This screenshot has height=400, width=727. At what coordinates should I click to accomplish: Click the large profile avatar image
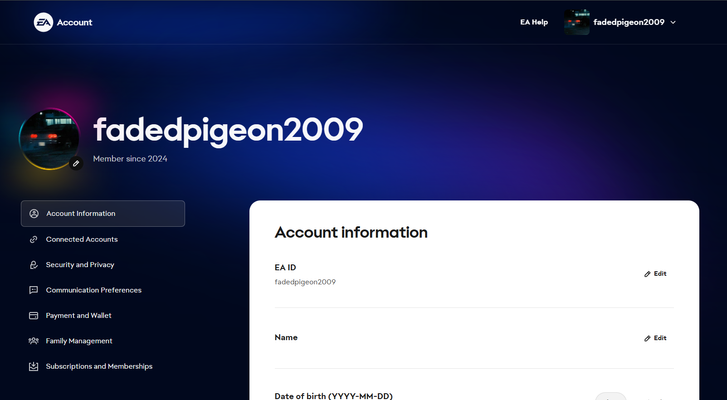coord(49,139)
